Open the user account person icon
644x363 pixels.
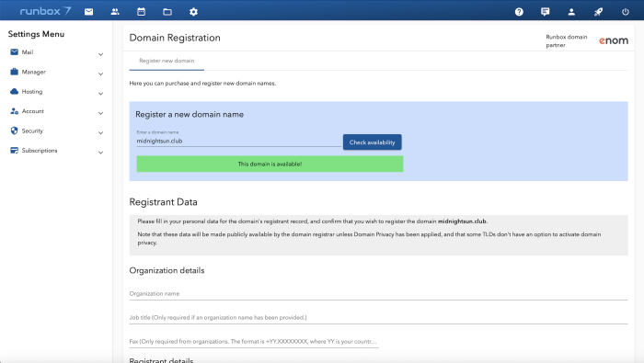571,12
